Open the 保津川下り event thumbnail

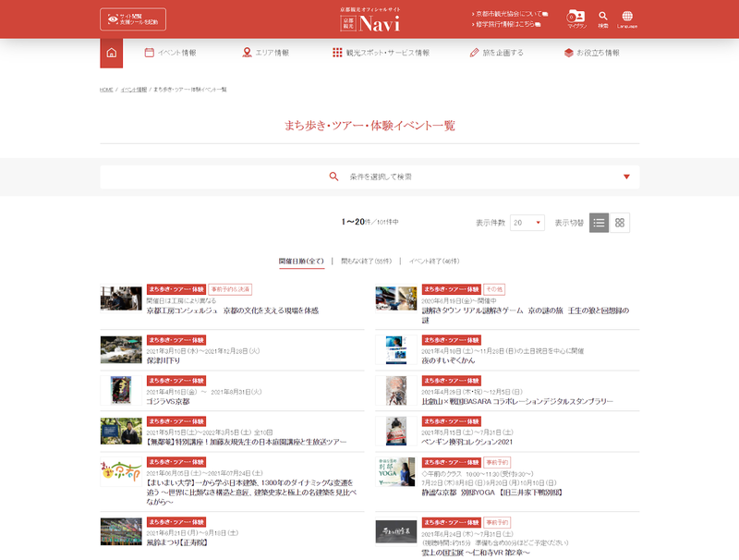pyautogui.click(x=121, y=349)
